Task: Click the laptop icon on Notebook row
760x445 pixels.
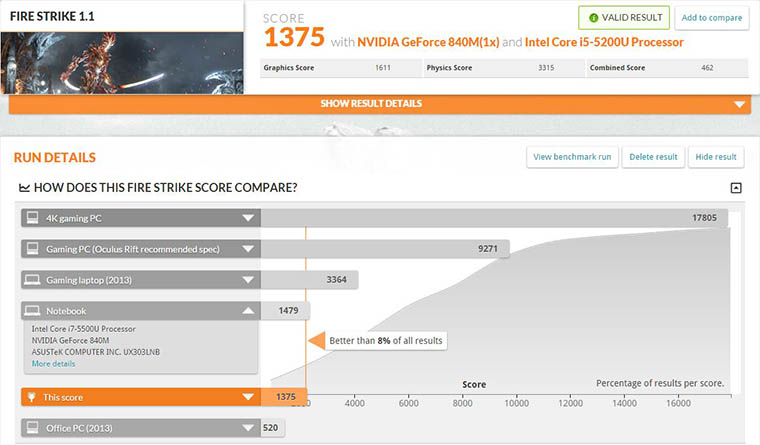Action: point(32,310)
